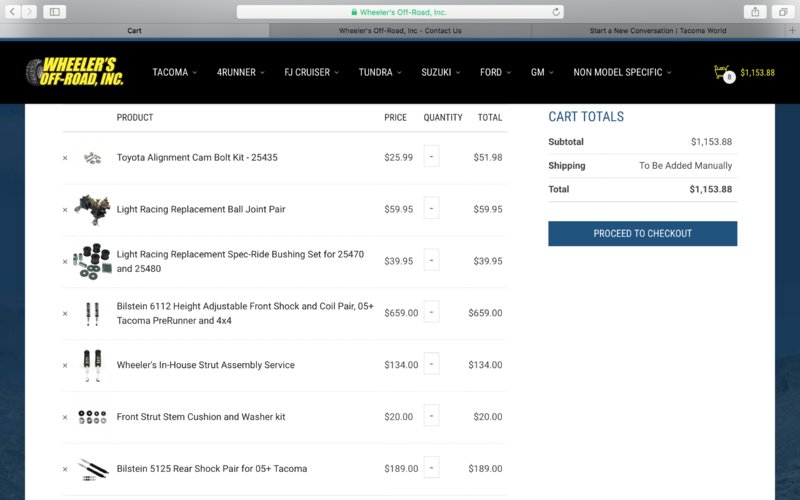
Task: Switch to the Contact Us tab
Action: point(400,31)
